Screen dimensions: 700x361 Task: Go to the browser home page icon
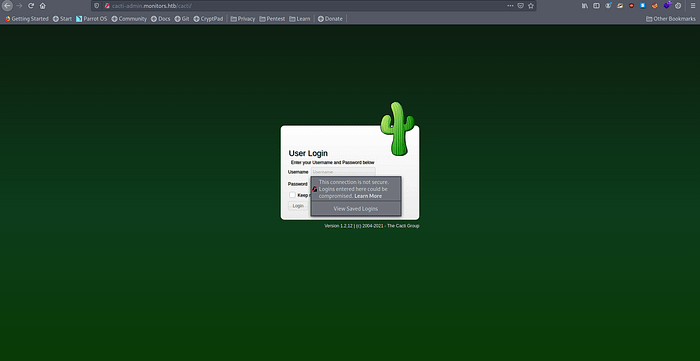[x=42, y=6]
